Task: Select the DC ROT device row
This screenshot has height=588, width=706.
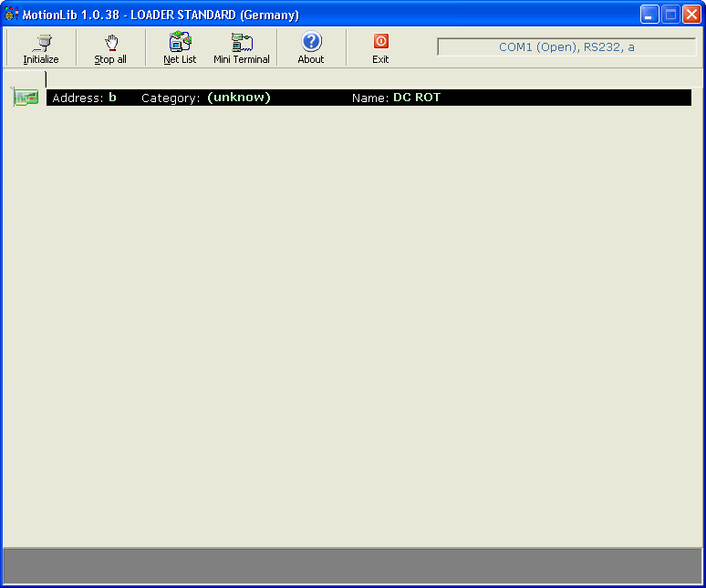Action: click(x=369, y=98)
